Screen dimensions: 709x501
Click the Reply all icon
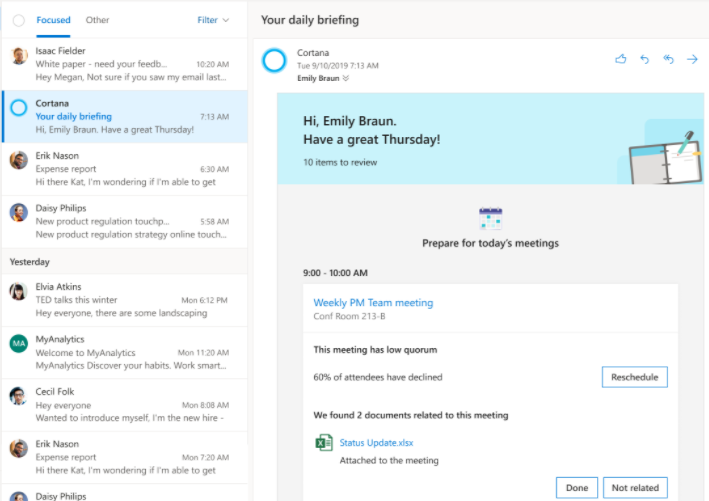coord(668,60)
